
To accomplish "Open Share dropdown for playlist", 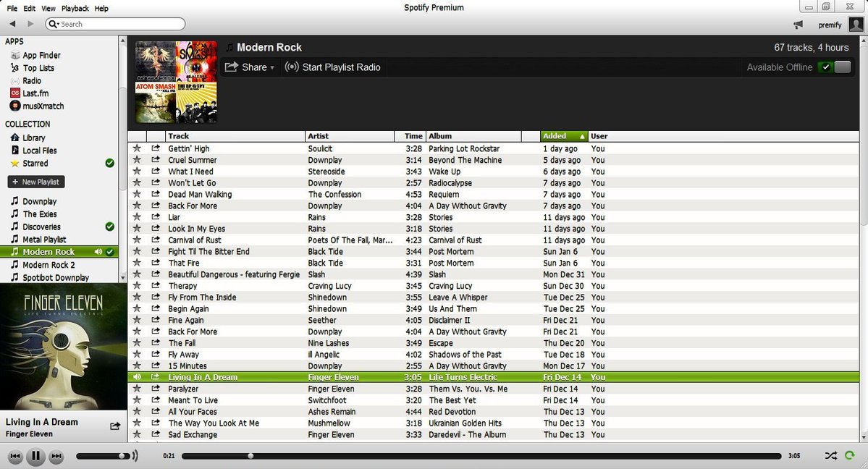I will 249,67.
